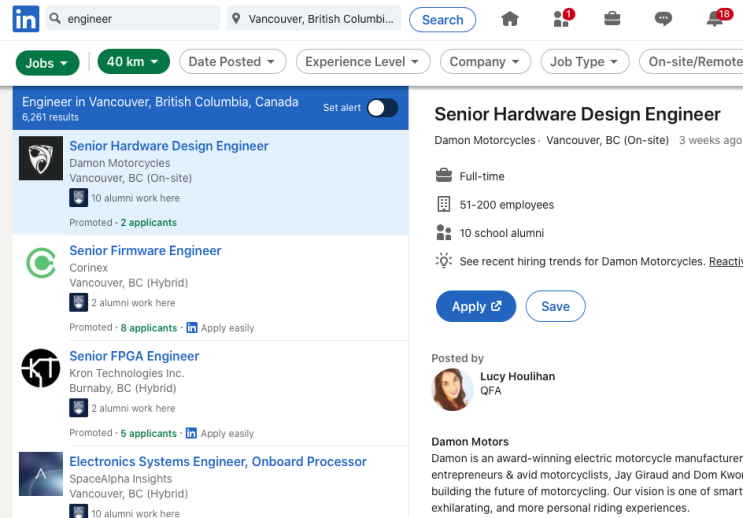The width and height of the screenshot is (743, 518).
Task: Click 'SpaceAlpha Insights' company name
Action: click(x=120, y=479)
